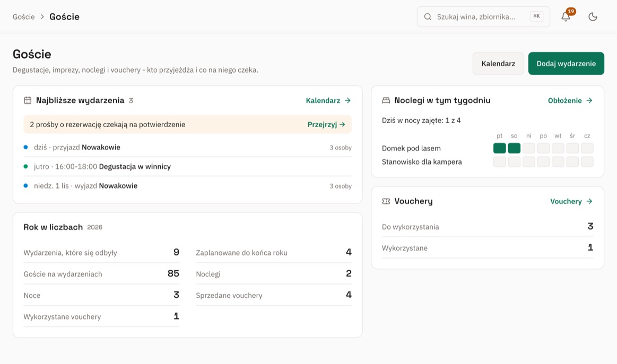Toggle dark mode moon icon
This screenshot has height=364, width=617.
point(593,16)
